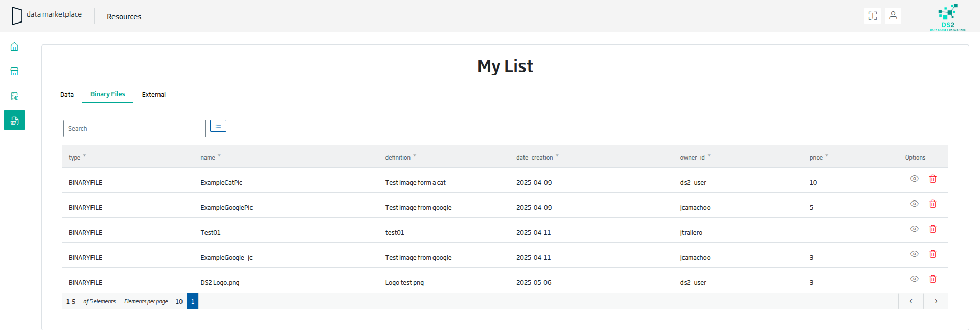Click into the Search field

coord(134,128)
